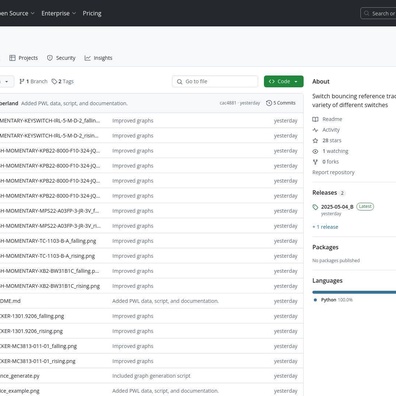Click the book icon next to Readme
Viewport: 396px width, 396px height.
(x=315, y=119)
